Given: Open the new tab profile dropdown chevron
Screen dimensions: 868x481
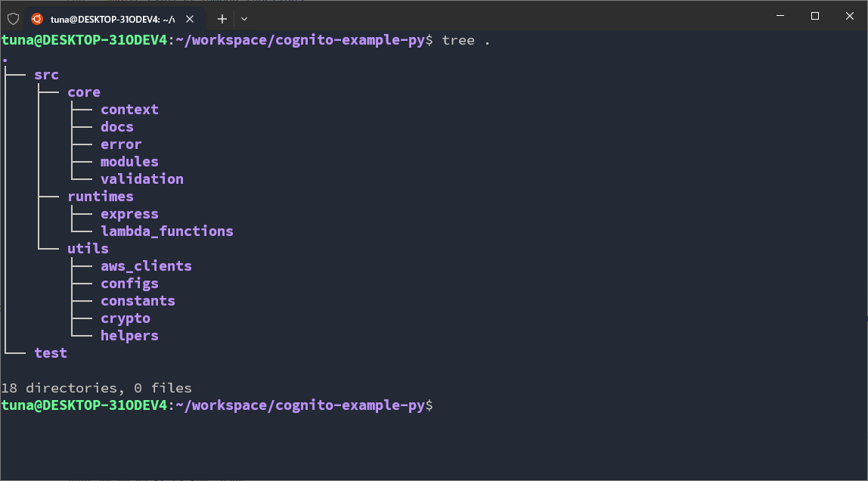Looking at the screenshot, I should [244, 18].
